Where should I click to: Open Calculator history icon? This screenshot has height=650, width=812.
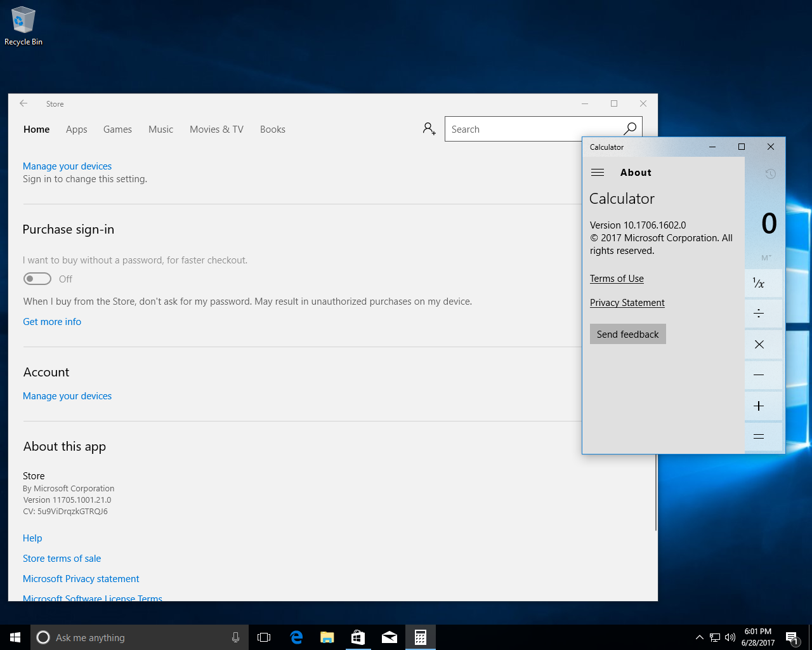[771, 174]
